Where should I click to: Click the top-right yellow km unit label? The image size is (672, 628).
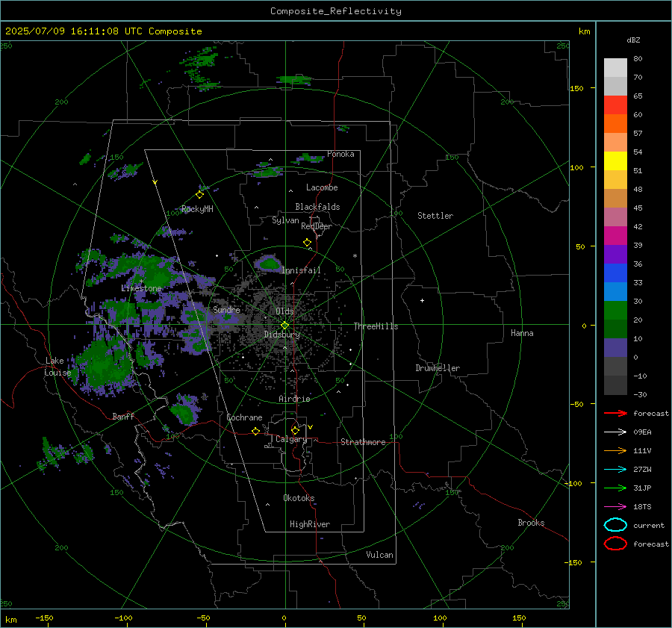(584, 31)
